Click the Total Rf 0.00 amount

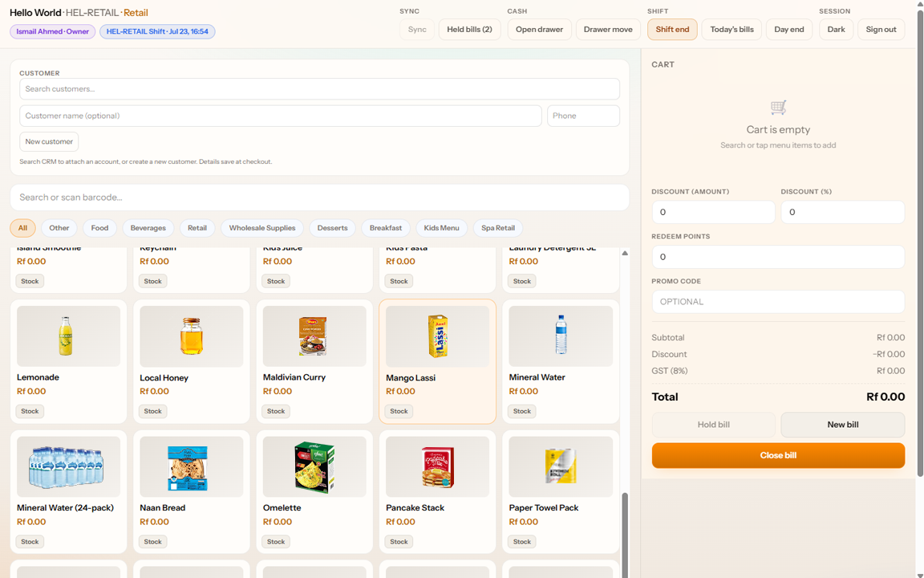coord(885,397)
